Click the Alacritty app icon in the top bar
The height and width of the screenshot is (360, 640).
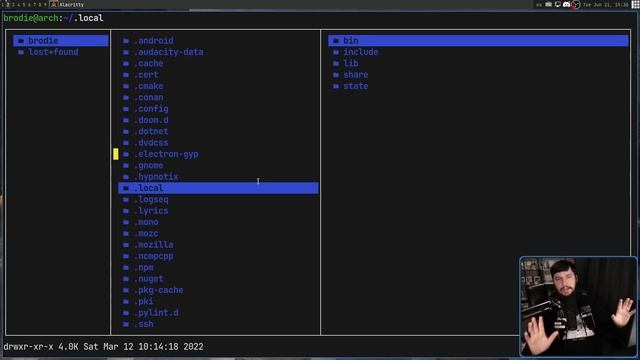click(x=54, y=4)
